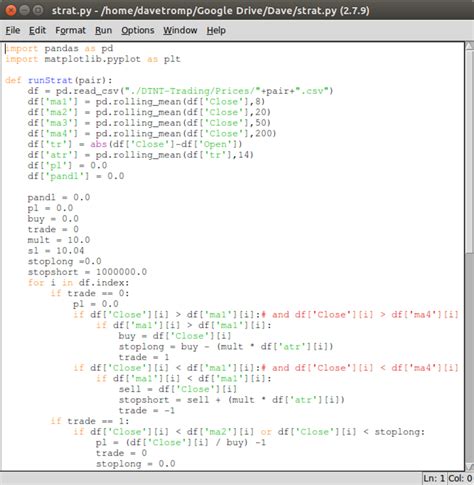
Task: Click the 'Ln: 1' status bar entry
Action: (x=434, y=479)
